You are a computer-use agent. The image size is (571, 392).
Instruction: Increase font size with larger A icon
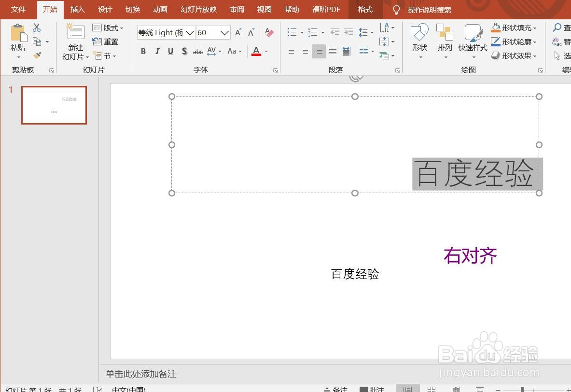click(x=238, y=32)
